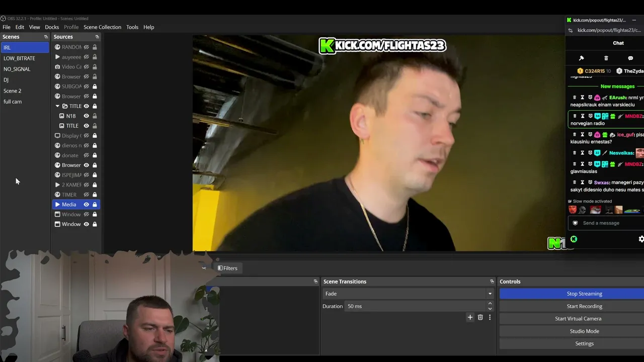
Task: Open OBS Settings
Action: (x=584, y=343)
